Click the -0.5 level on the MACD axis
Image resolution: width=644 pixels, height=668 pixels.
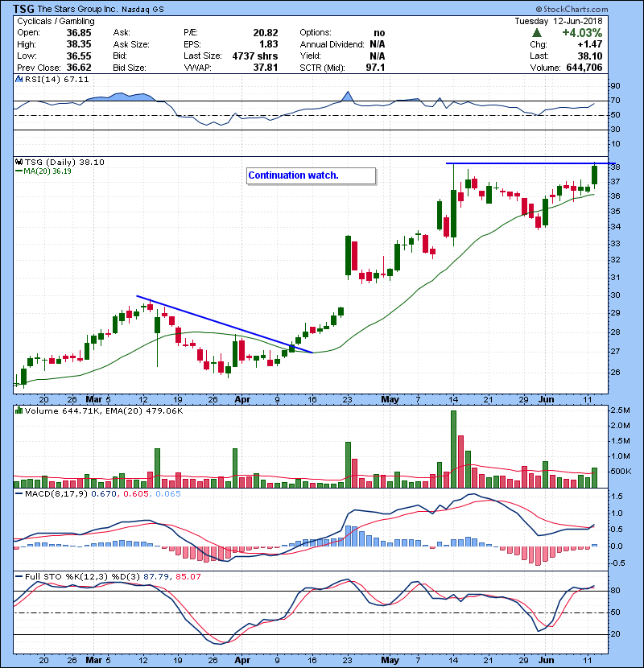coord(617,563)
